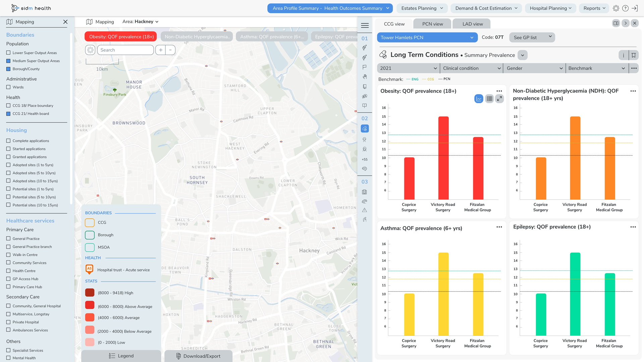The width and height of the screenshot is (644, 362).
Task: Tick the General Practice checkbox
Action: click(x=8, y=239)
